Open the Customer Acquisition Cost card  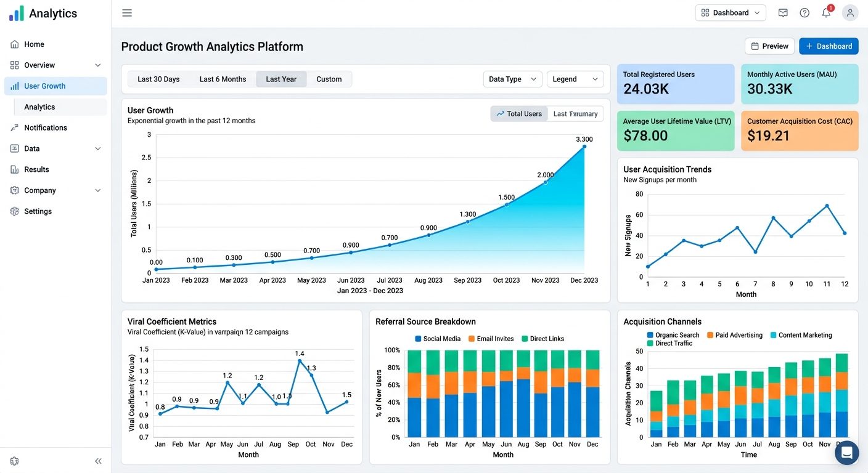tap(800, 131)
